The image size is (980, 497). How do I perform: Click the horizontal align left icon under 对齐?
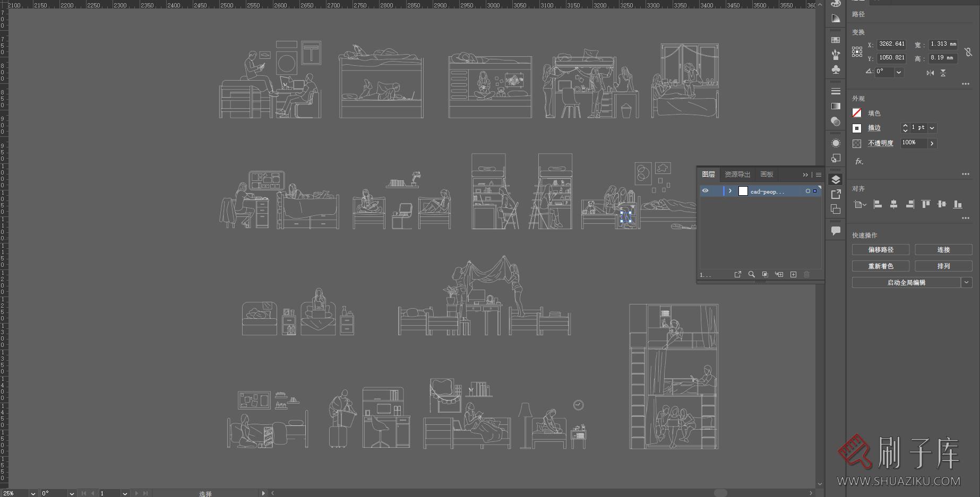pos(878,204)
